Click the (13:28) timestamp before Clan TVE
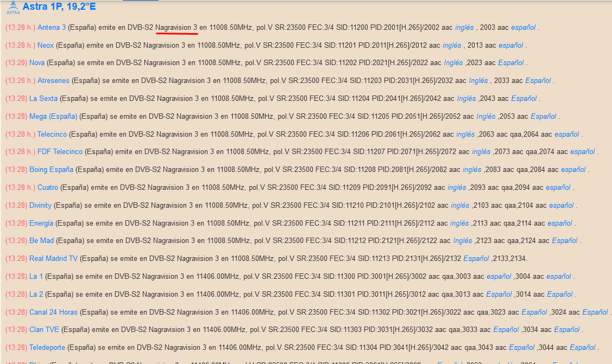This screenshot has height=364, width=612. pos(16,330)
